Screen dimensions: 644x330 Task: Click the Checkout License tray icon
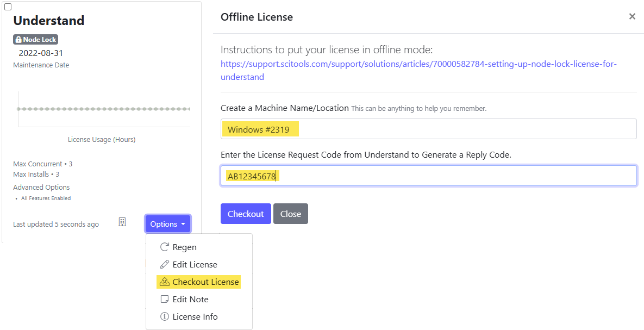coord(164,282)
